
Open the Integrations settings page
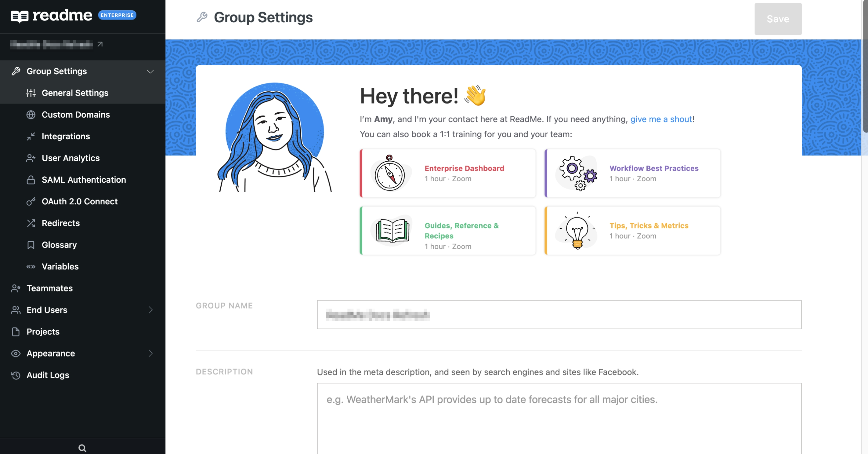tap(66, 136)
